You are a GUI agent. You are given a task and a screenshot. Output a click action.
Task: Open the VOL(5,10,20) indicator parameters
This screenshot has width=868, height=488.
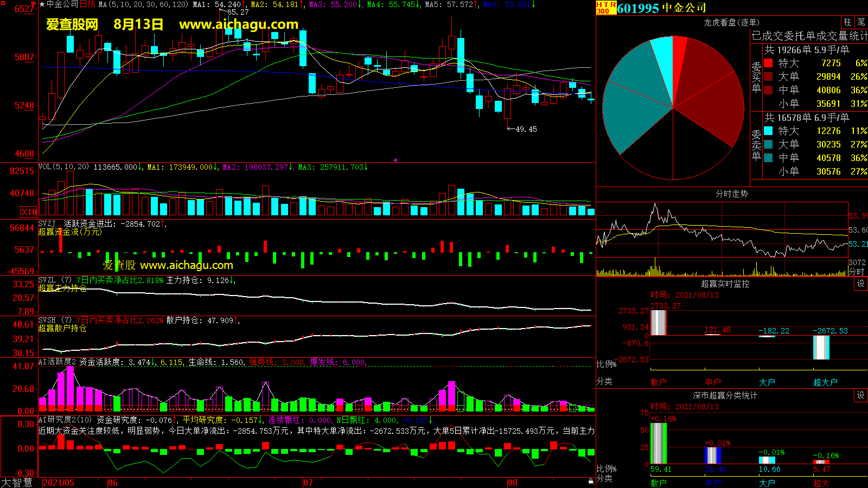tap(63, 167)
